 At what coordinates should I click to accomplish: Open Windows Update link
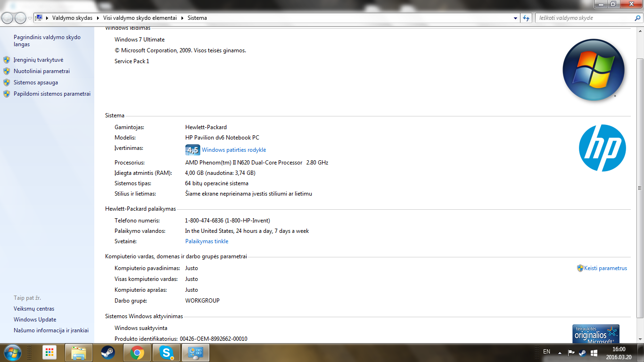tap(35, 320)
